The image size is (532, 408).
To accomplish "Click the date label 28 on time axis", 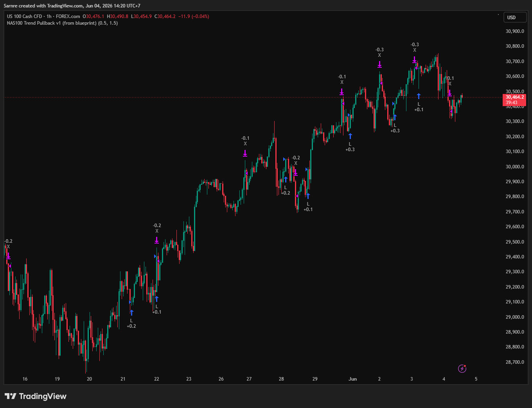I will (x=281, y=379).
